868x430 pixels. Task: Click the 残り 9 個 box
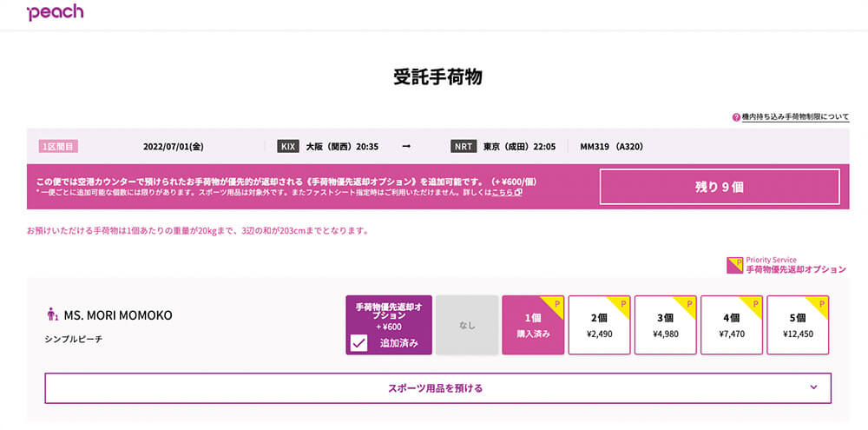[720, 187]
